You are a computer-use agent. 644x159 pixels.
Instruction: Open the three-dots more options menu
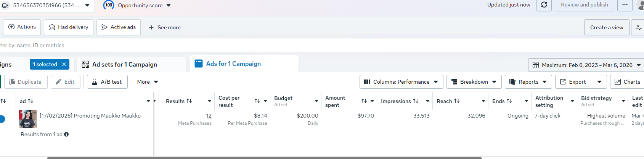625,5
